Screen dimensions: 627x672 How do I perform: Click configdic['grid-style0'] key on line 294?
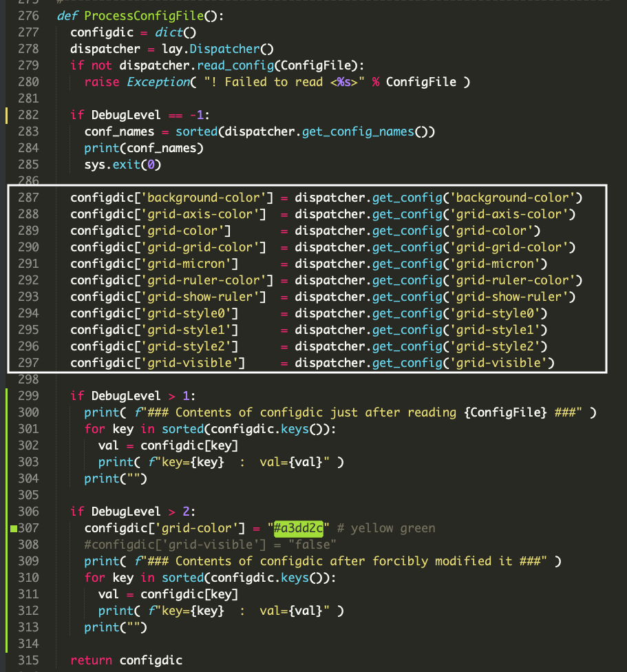[x=154, y=313]
